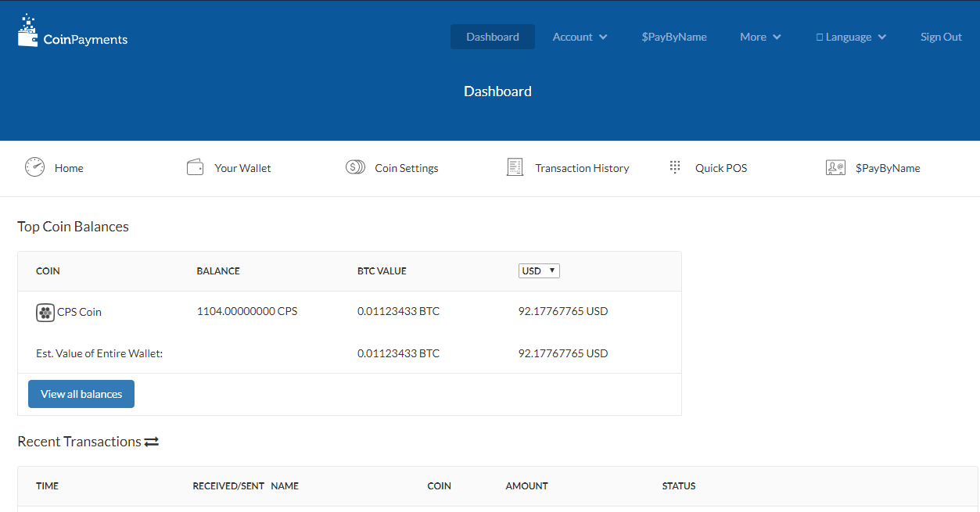Click Sign Out in the header
Screen dimensions: 980x512
[x=941, y=37]
